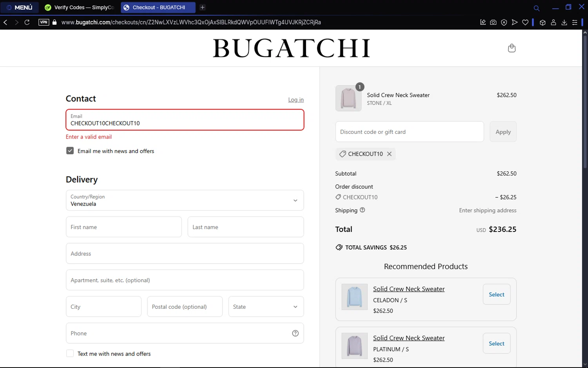Add page to bookmarks heart icon
The height and width of the screenshot is (368, 588).
[525, 22]
